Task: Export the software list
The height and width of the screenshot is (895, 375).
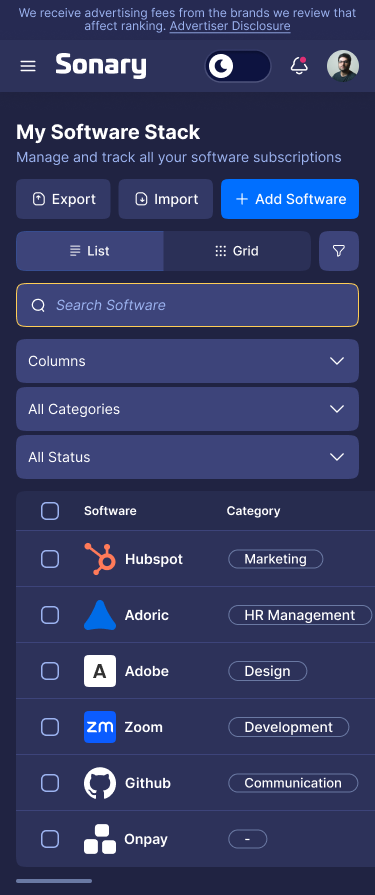Action: (x=63, y=199)
